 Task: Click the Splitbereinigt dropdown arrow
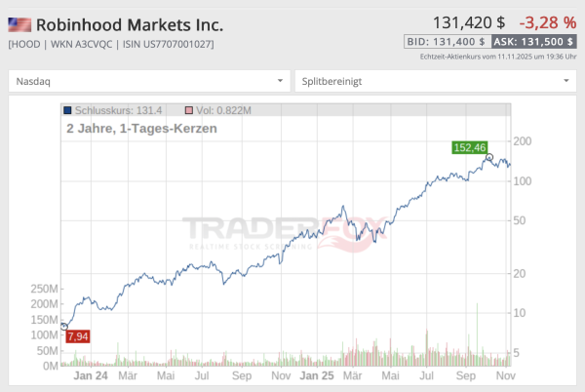(x=566, y=81)
